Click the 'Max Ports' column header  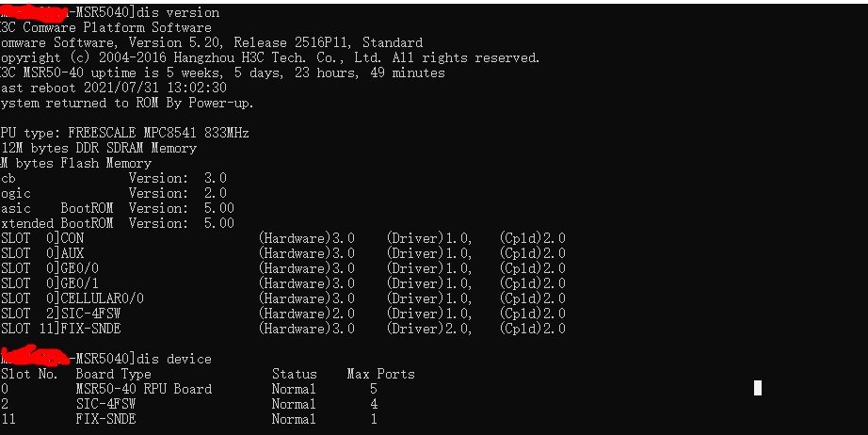[380, 374]
